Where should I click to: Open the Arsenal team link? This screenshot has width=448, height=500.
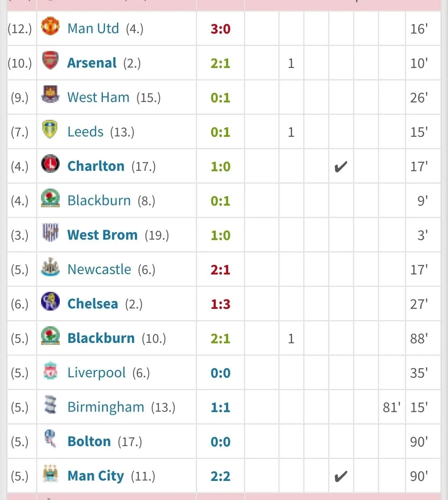[x=92, y=63]
